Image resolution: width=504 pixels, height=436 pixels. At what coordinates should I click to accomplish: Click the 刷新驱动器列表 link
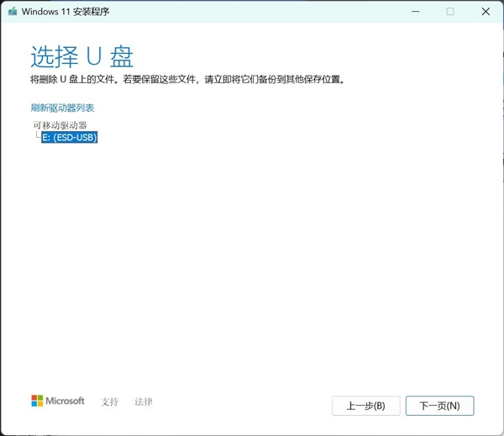(62, 108)
